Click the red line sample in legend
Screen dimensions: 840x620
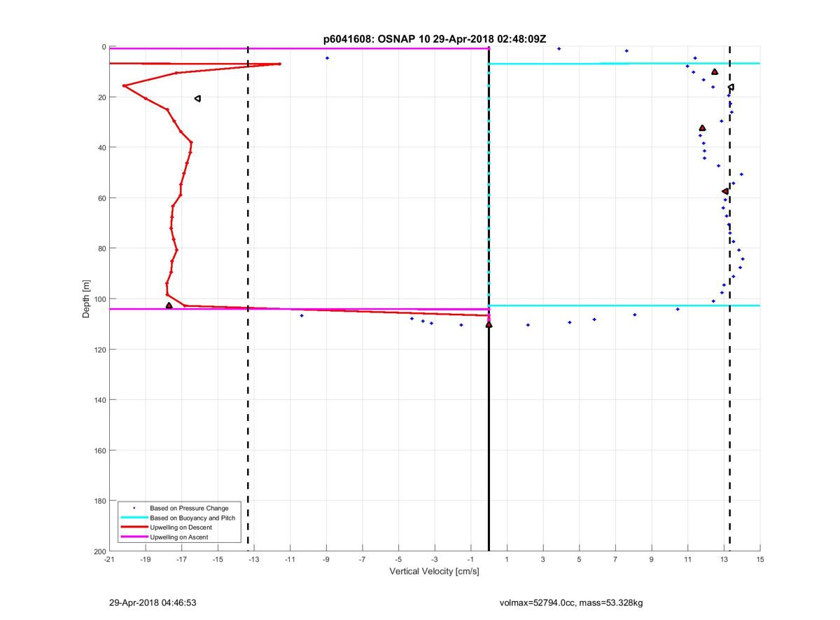[134, 528]
